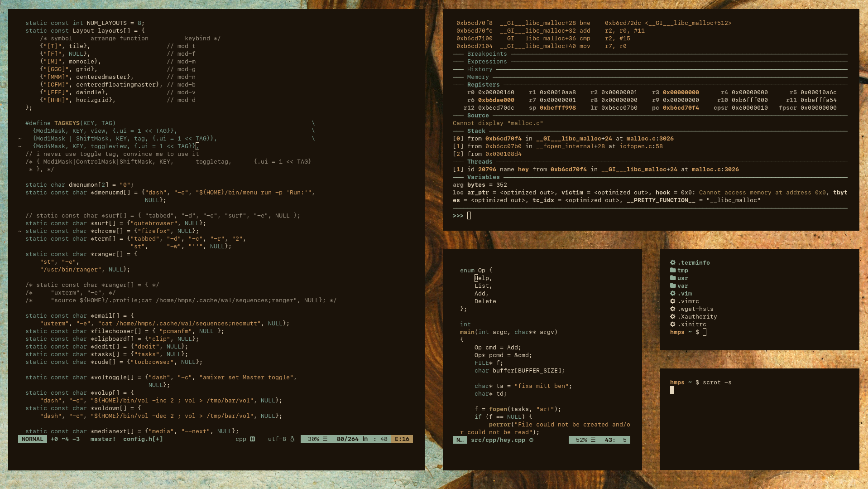Image resolution: width=868 pixels, height=489 pixels.
Task: Click the 'Source' section header
Action: coord(478,115)
